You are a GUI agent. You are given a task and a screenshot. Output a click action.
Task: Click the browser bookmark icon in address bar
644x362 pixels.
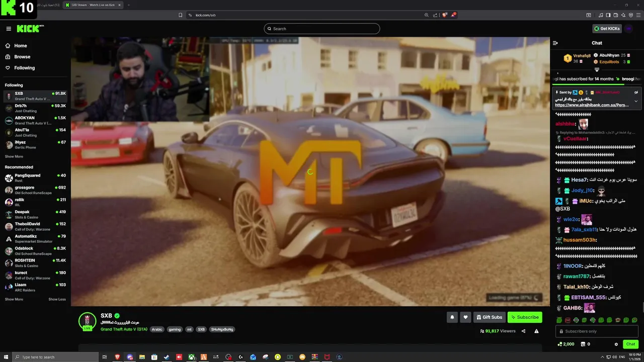pos(180,15)
